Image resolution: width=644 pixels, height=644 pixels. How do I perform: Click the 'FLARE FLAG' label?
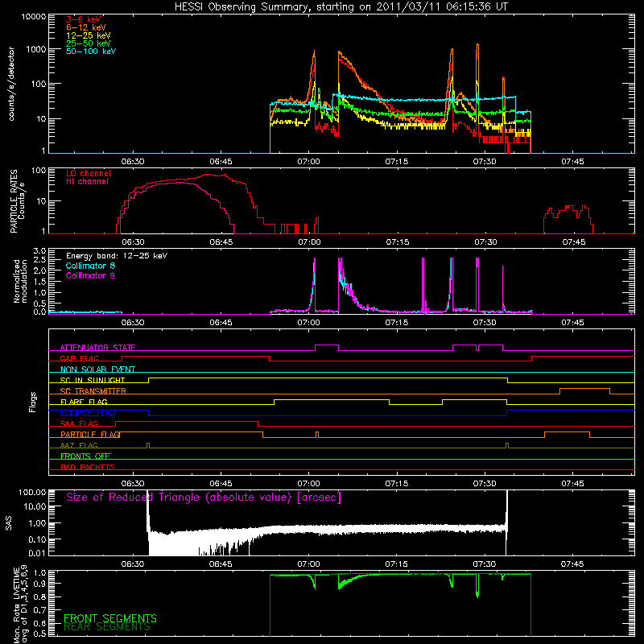pos(84,402)
